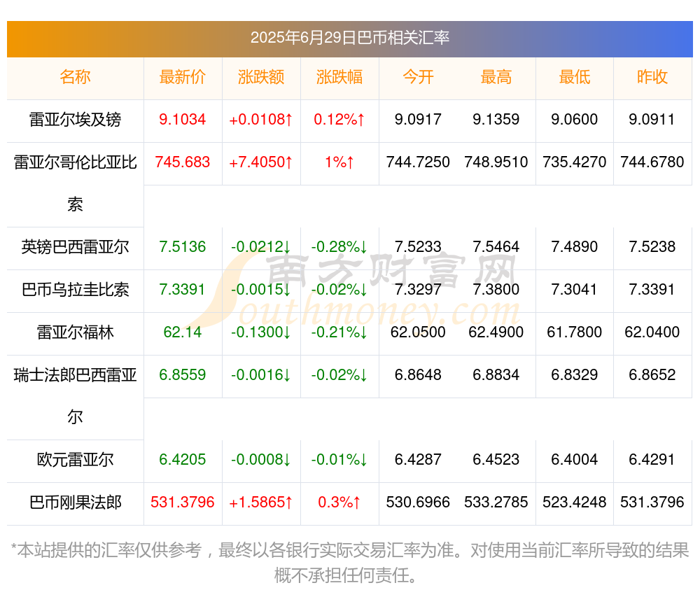Click opening value 62.0500
Screen dimensions: 700x597
tap(418, 332)
